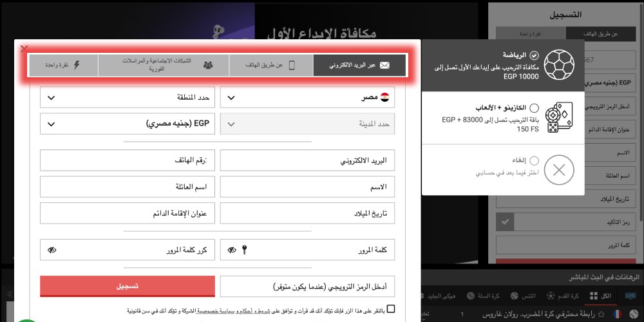The image size is (644, 322).
Task: Click the France flag icon in league row
Action: pos(617,314)
